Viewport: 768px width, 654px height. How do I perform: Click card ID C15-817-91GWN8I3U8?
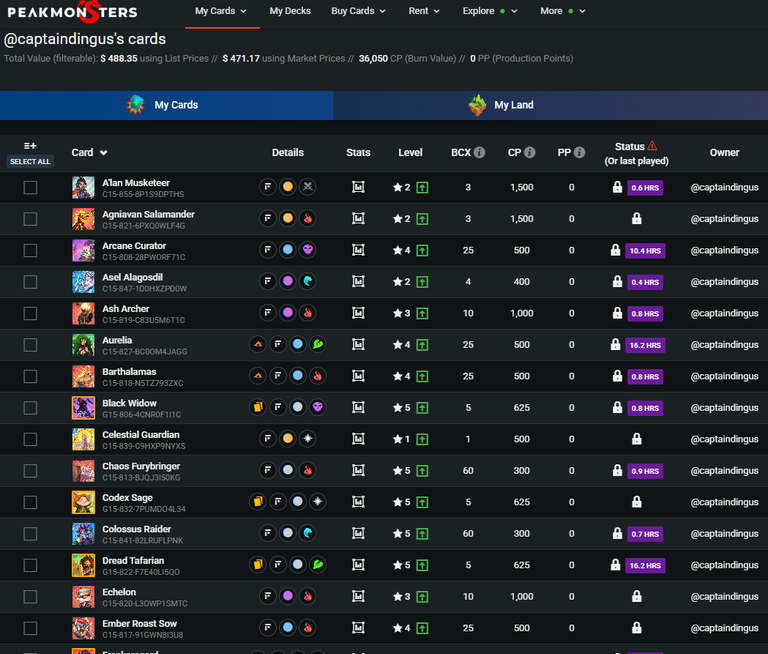[x=143, y=635]
